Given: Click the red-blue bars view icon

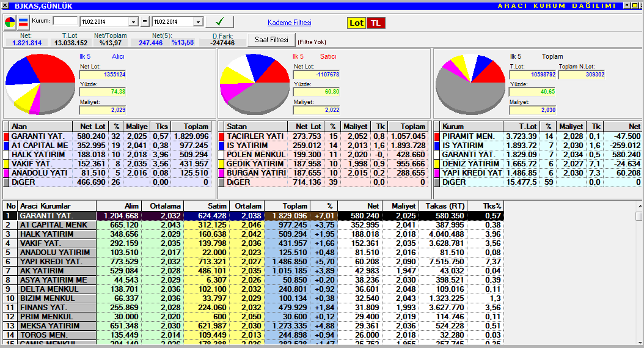Looking at the screenshot, I should click(x=23, y=23).
